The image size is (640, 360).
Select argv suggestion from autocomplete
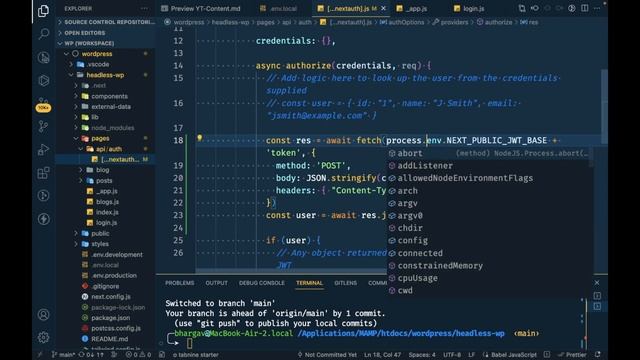pyautogui.click(x=490, y=203)
